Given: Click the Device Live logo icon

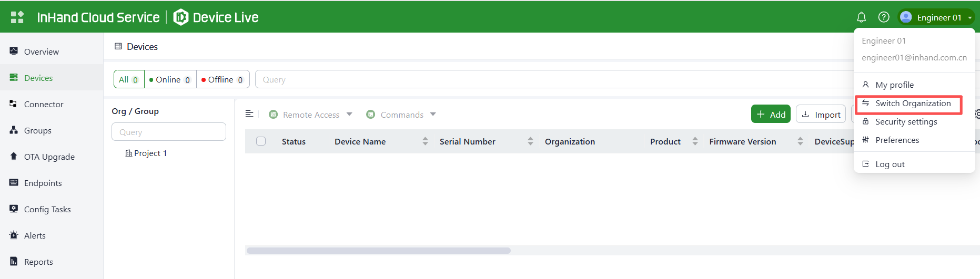Looking at the screenshot, I should pos(180,17).
